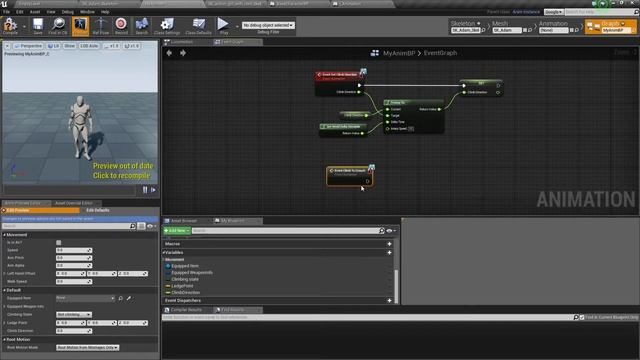Click the LOD Auto viewport button
This screenshot has width=640, height=360.
click(x=89, y=46)
